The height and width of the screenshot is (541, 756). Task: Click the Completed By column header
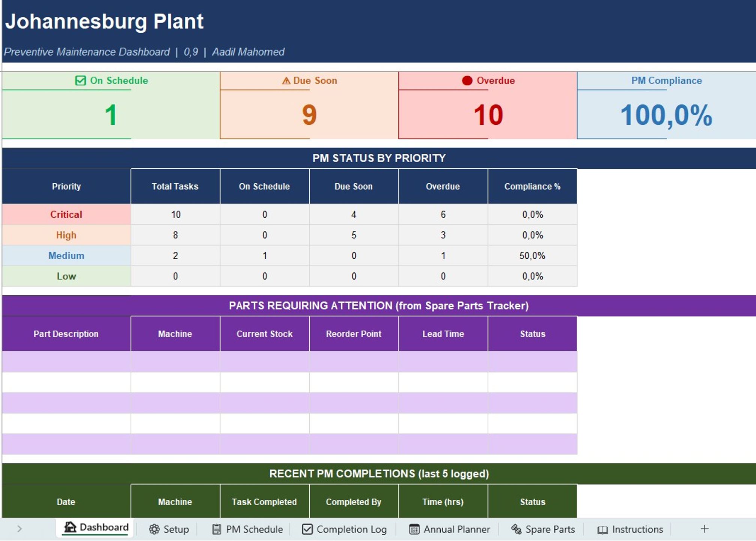pyautogui.click(x=354, y=502)
